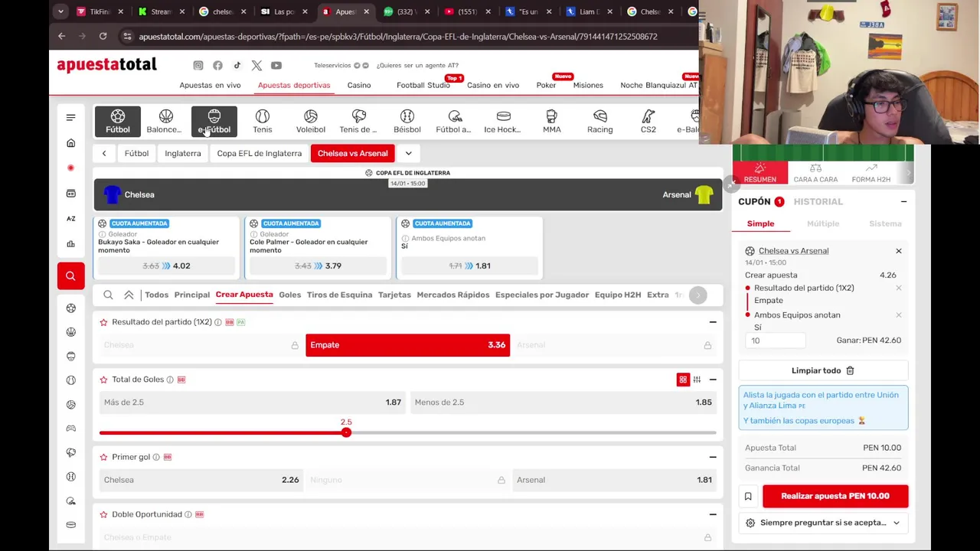Remove the Ambos Equipos anotan selection
Image resolution: width=980 pixels, height=551 pixels.
[899, 315]
